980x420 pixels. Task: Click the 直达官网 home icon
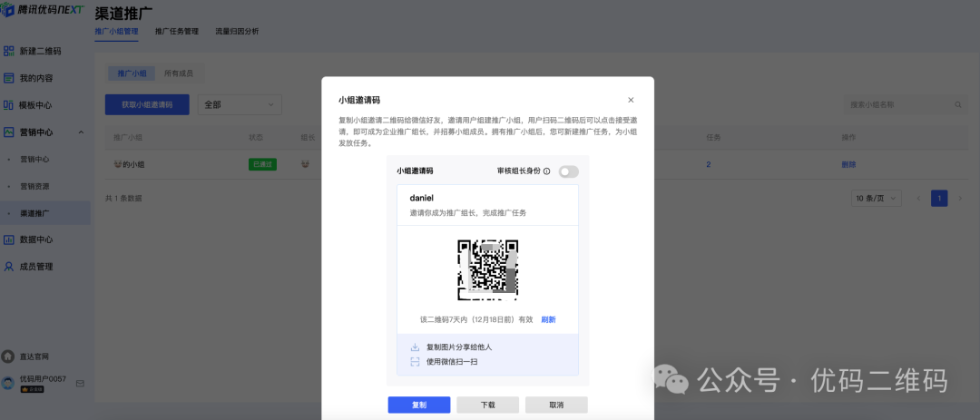pyautogui.click(x=7, y=357)
